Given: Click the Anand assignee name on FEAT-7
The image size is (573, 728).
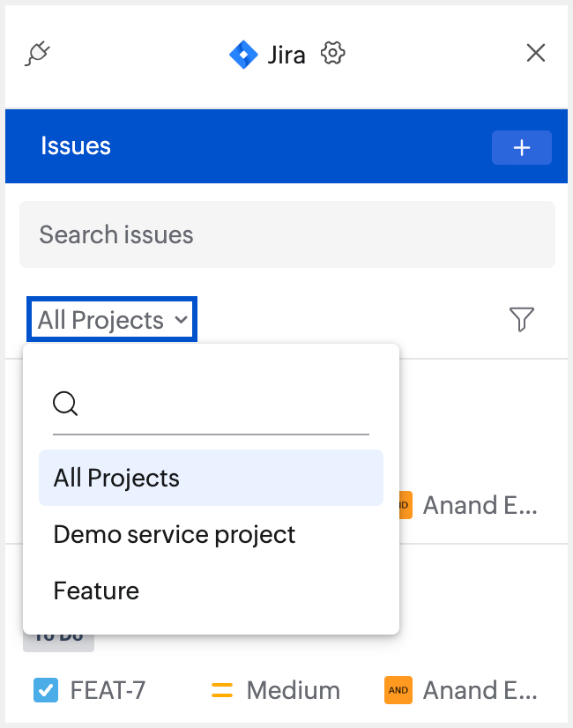Looking at the screenshot, I should (x=480, y=690).
